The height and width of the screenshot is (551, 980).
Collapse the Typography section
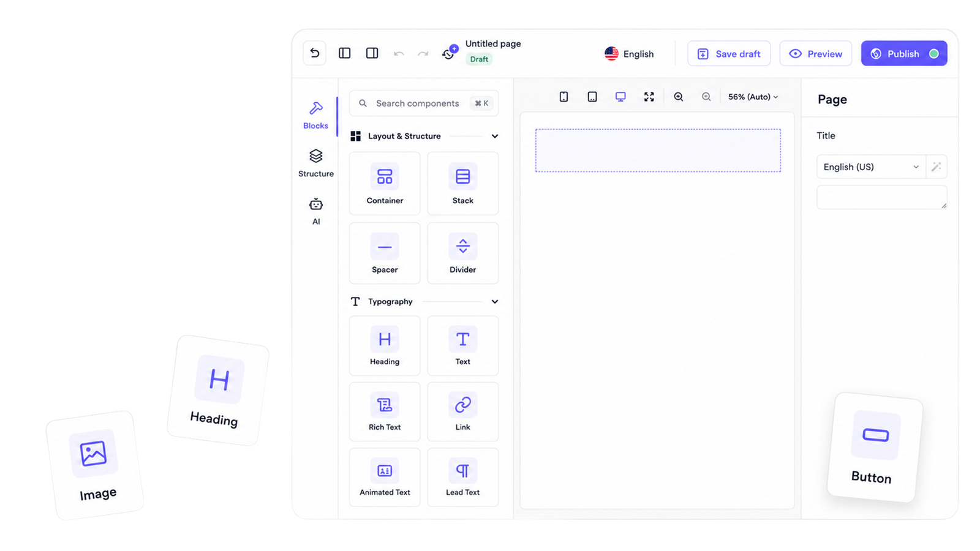(x=495, y=301)
